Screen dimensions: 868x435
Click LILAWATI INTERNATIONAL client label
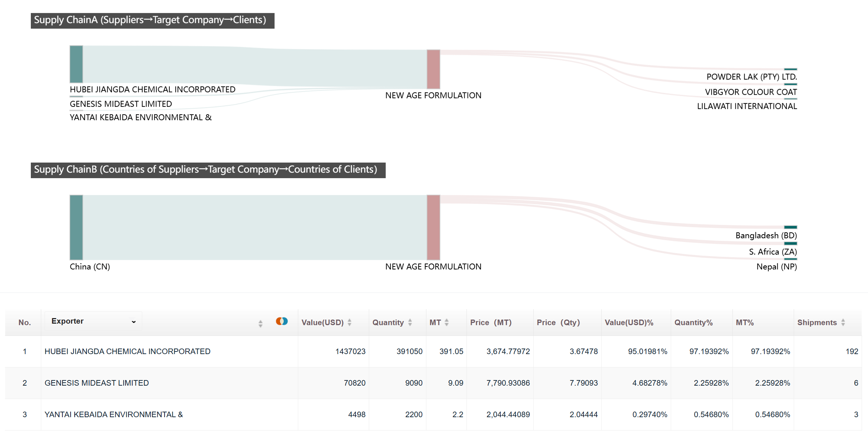point(747,106)
